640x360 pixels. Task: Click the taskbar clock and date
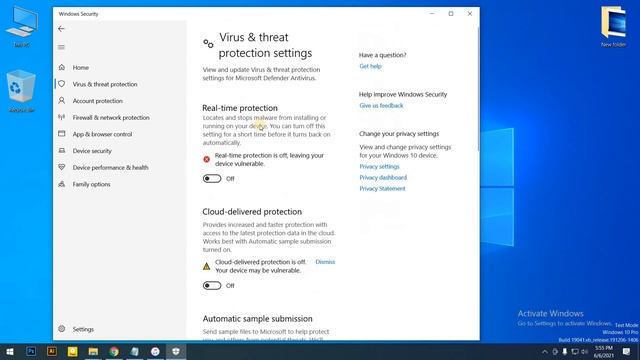coord(604,351)
